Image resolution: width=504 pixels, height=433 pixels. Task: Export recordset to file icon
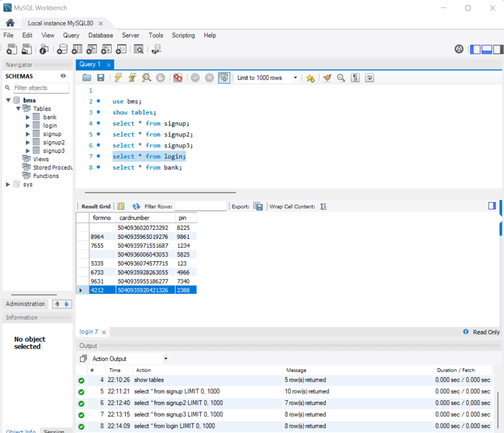258,206
